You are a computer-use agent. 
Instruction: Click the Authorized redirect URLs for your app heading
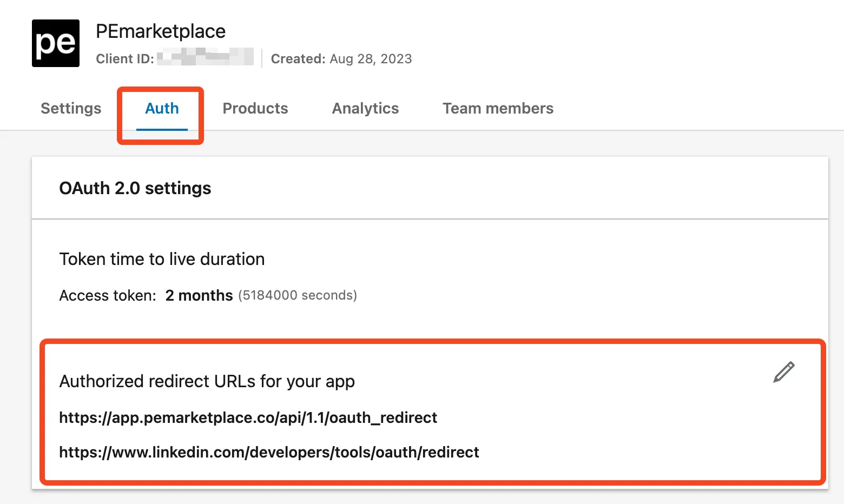click(207, 381)
